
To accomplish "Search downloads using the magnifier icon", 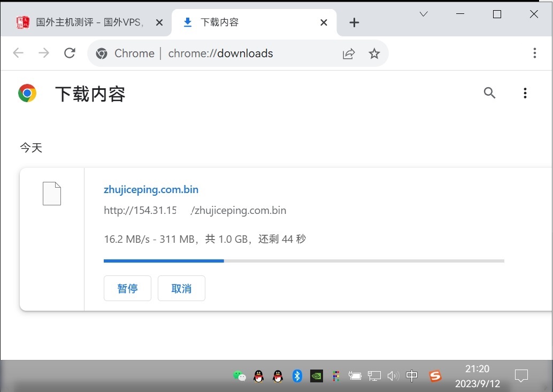I will (489, 93).
